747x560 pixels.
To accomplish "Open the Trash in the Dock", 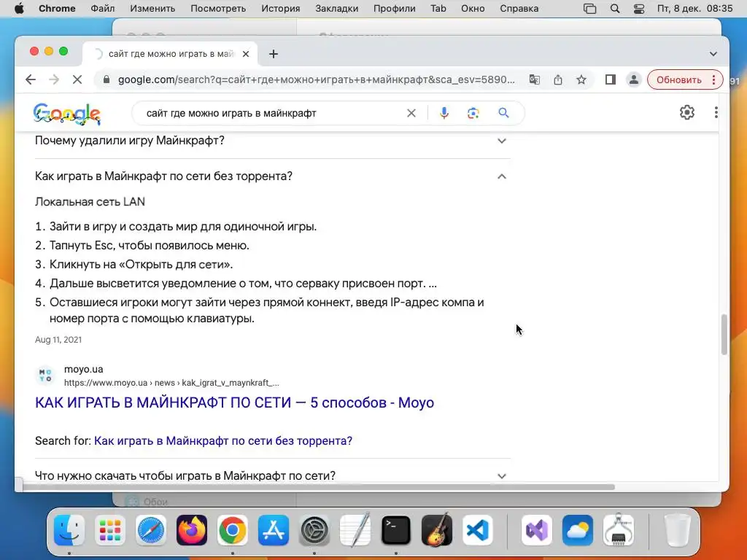I will [x=678, y=530].
